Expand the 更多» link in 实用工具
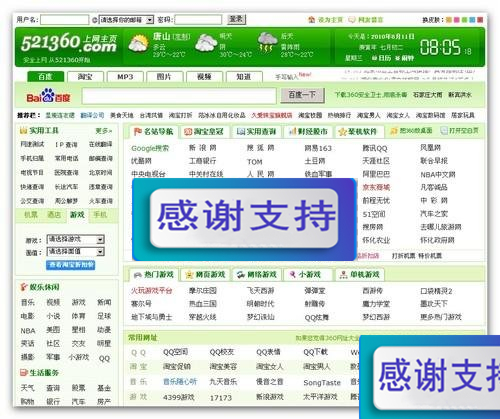Viewport: 500px width, 419px height. click(x=104, y=131)
